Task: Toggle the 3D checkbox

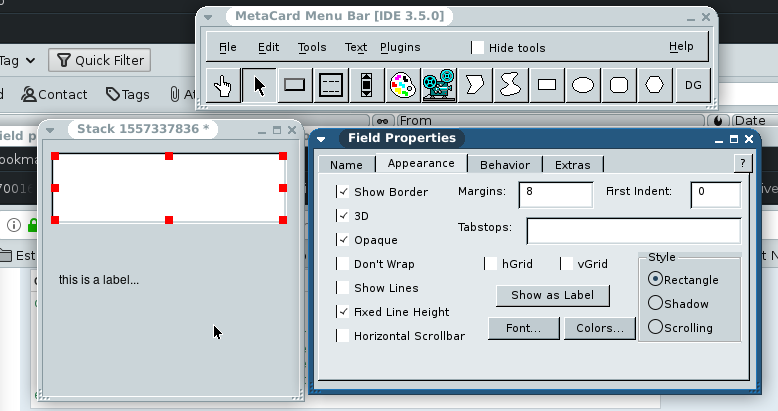Action: click(x=343, y=215)
